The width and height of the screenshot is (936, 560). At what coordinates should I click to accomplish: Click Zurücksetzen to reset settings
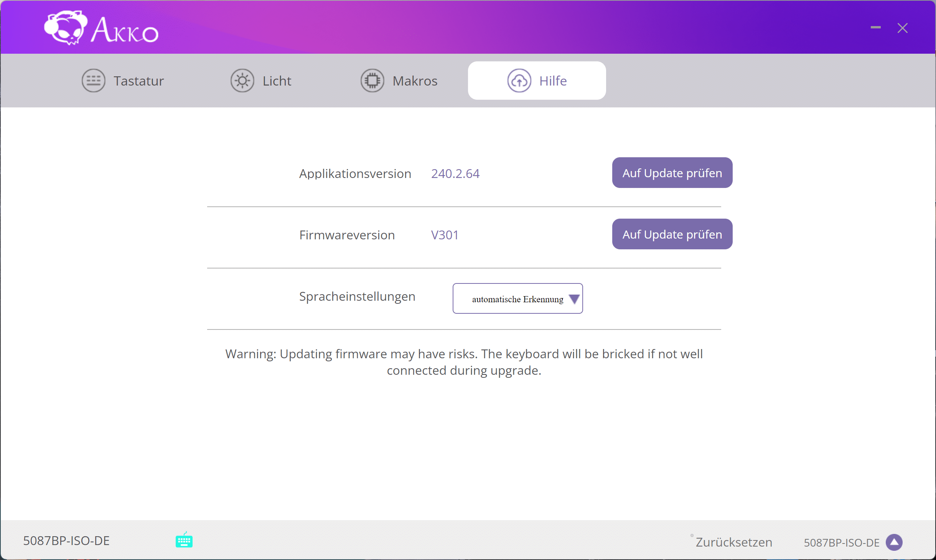(x=733, y=542)
